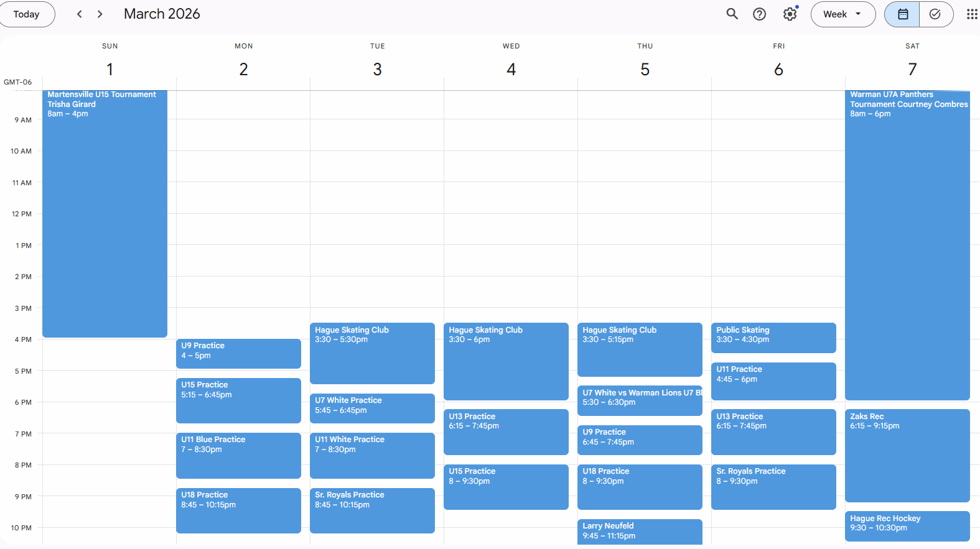Switch to Tasks view toggle
The image size is (980, 549).
pyautogui.click(x=935, y=14)
